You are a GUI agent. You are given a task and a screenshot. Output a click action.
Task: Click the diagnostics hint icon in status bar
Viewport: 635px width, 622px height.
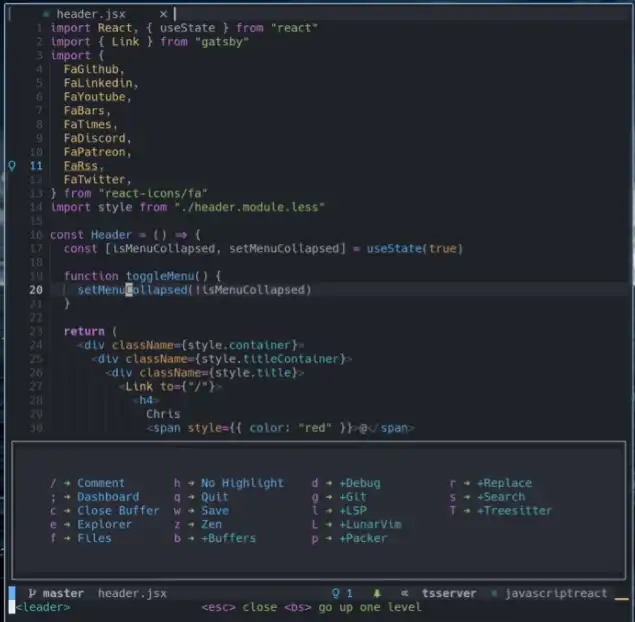336,594
